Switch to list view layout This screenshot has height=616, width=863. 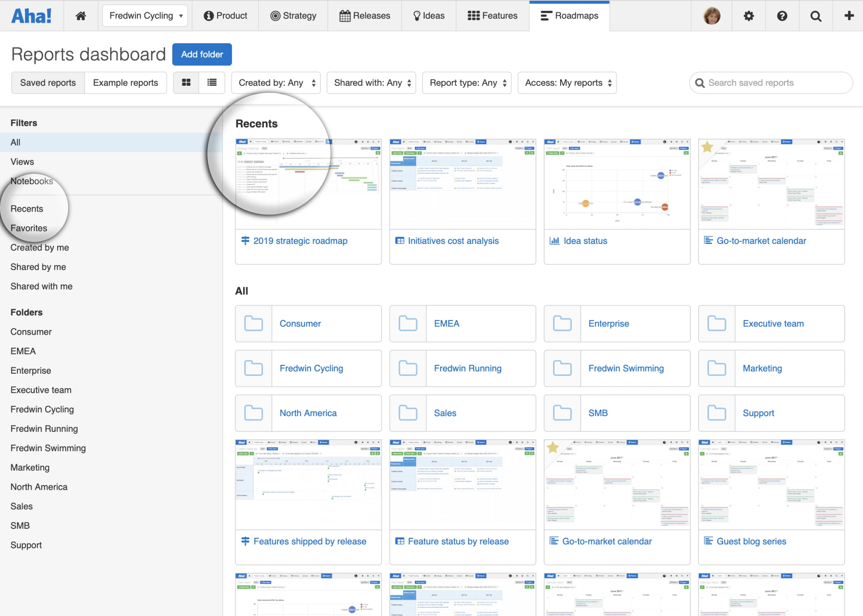pyautogui.click(x=212, y=83)
